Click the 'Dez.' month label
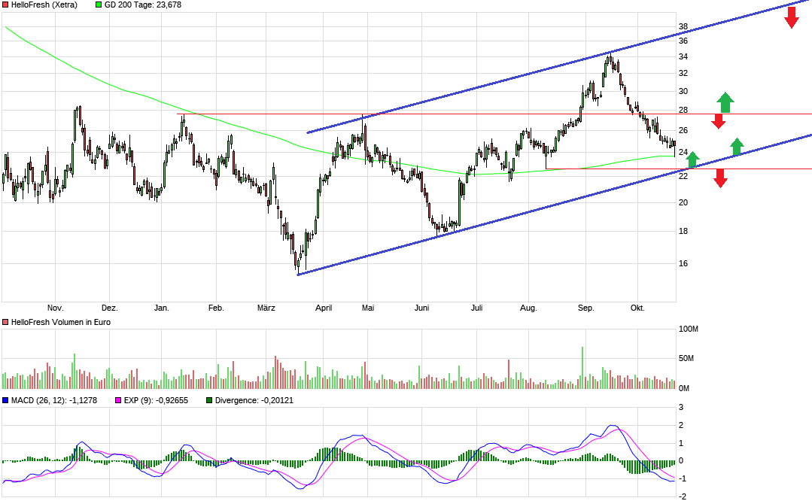812x504 pixels. [x=110, y=308]
